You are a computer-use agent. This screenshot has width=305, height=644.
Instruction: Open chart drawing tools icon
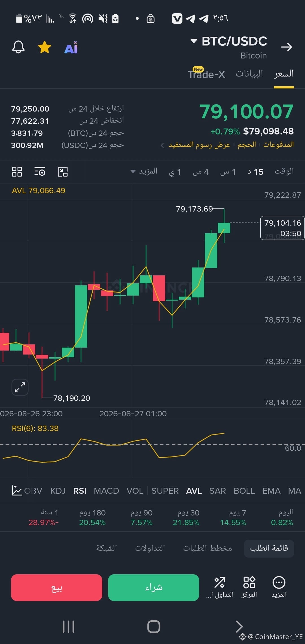63,172
